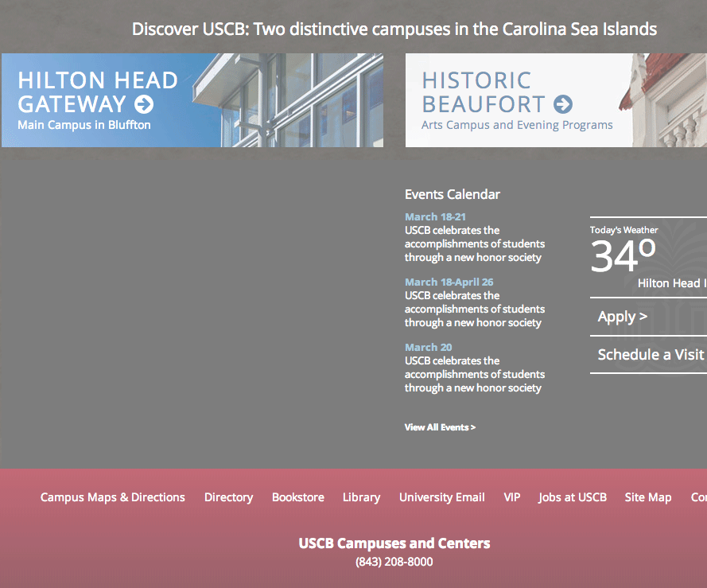Select the March 20 event date
Image resolution: width=707 pixels, height=588 pixels.
point(429,348)
